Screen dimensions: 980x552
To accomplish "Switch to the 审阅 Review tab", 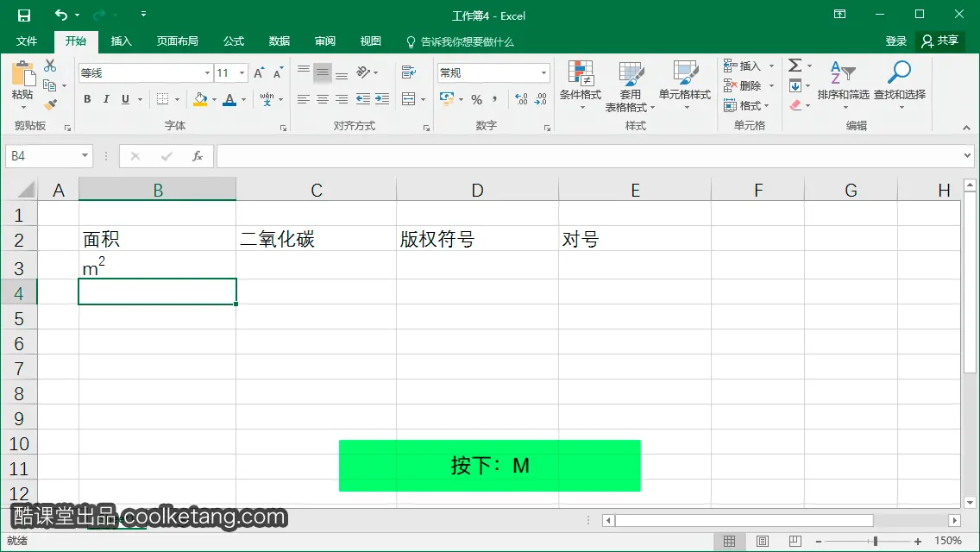I will [x=325, y=41].
